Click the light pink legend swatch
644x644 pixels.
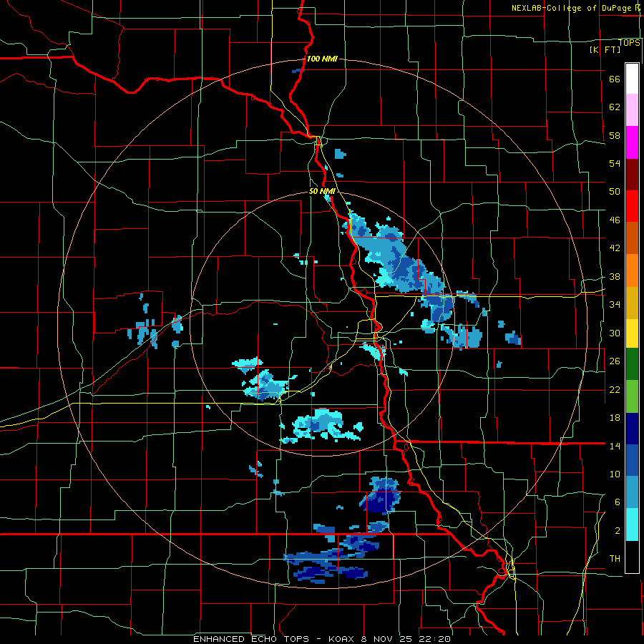632,110
